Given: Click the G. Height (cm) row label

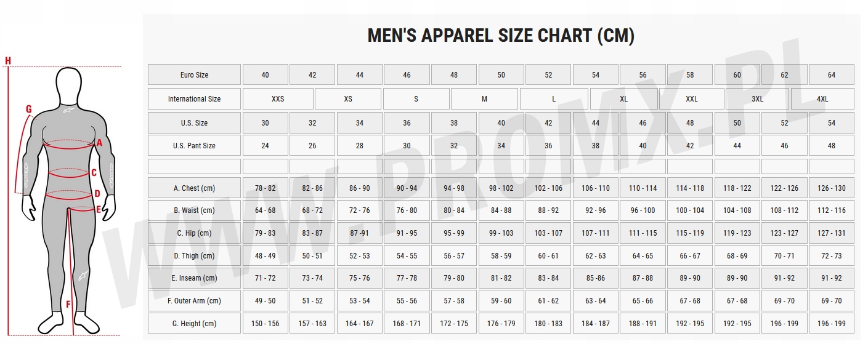Looking at the screenshot, I should [x=194, y=324].
